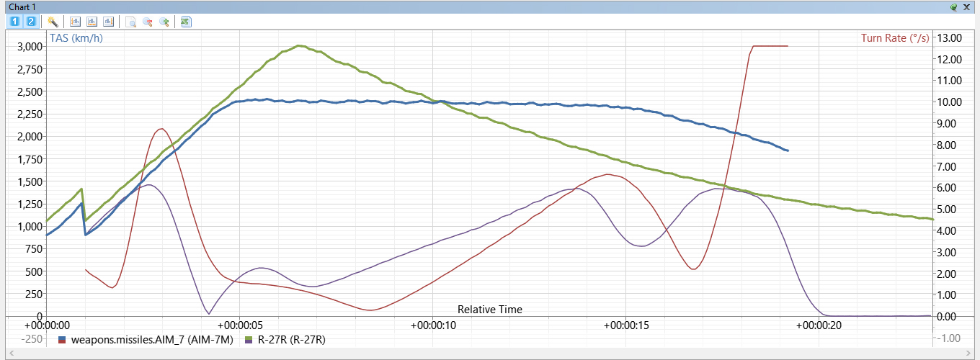
Task: Click the +00:00:10 time tick label
Action: tap(432, 325)
